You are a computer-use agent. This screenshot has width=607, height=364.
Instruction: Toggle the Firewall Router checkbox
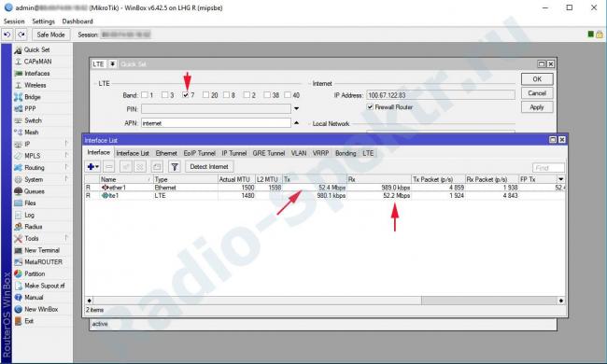pos(370,107)
